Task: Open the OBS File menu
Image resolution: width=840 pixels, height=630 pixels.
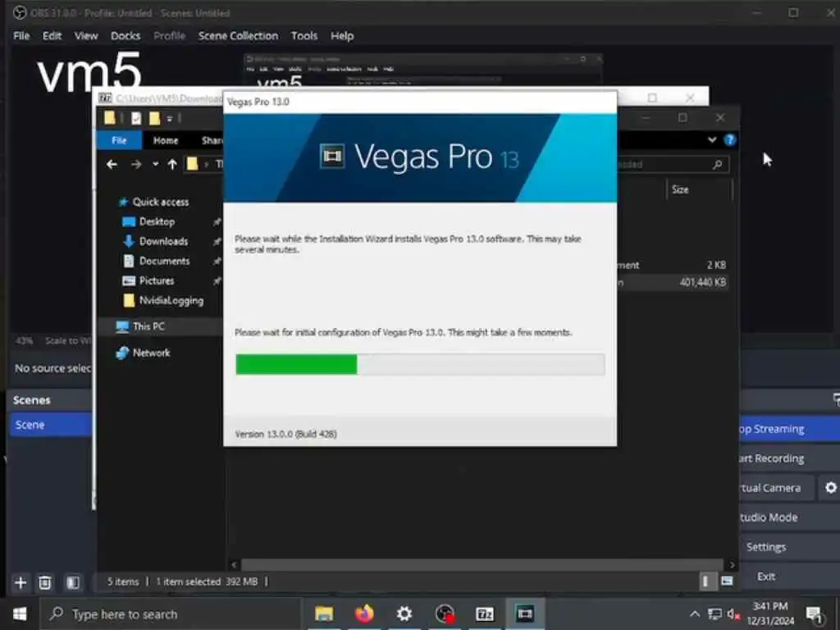Action: 21,36
